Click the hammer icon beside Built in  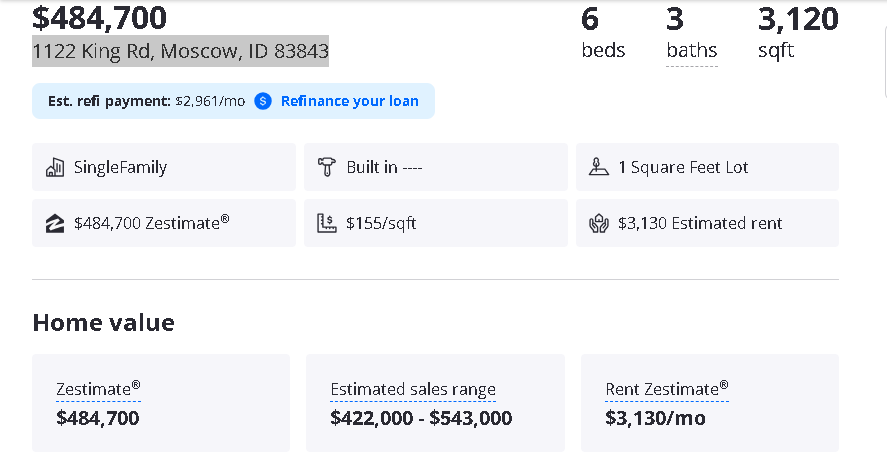pyautogui.click(x=326, y=167)
